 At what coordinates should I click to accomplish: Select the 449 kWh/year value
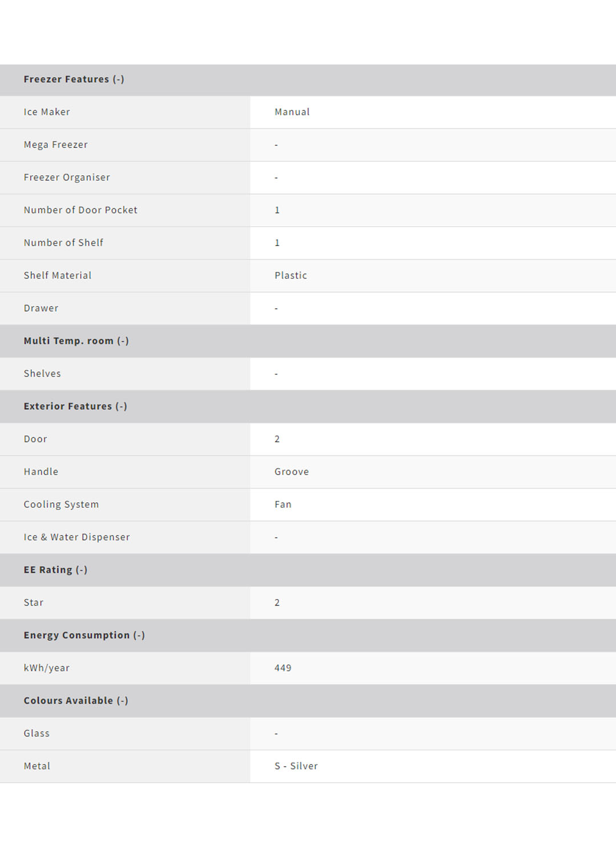[x=283, y=668]
